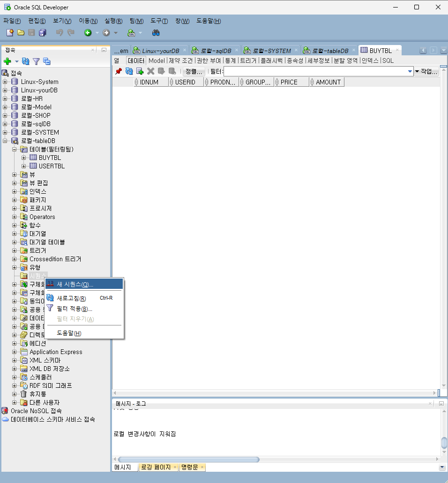Image resolution: width=448 pixels, height=483 pixels.
Task: Select the XML 스키마 tree node
Action: coord(45,361)
